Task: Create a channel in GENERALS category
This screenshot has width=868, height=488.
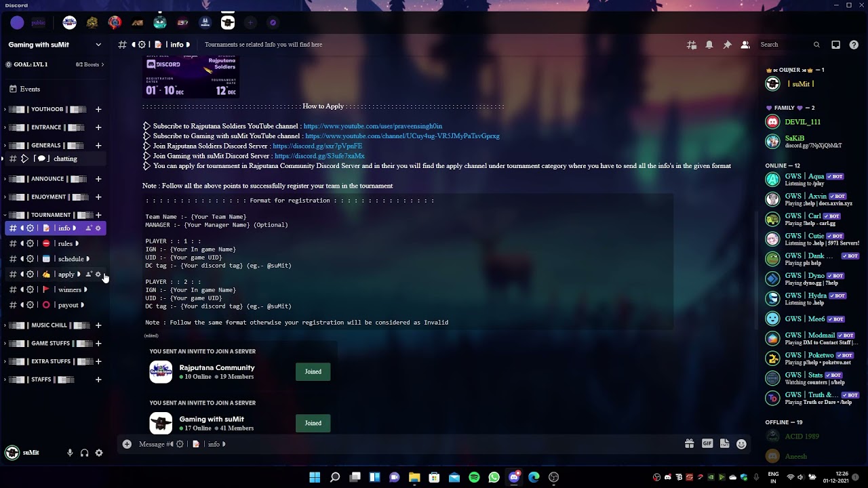Action: [98, 145]
